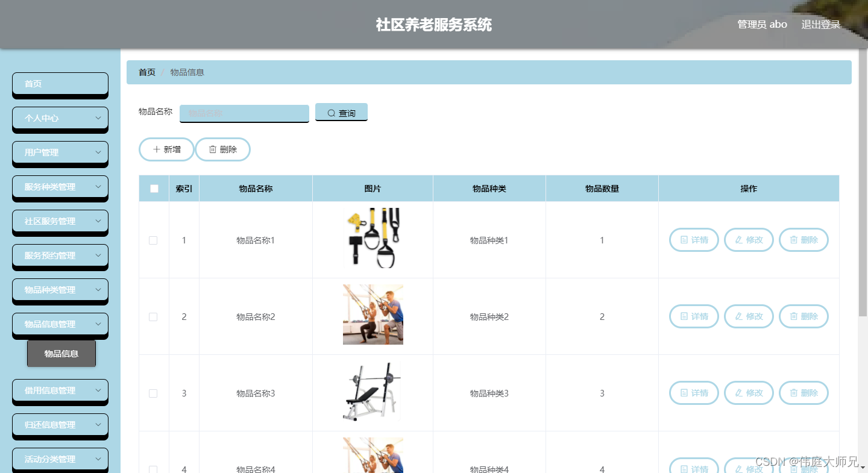Click the 物品数量 column header
Image resolution: width=868 pixels, height=473 pixels.
tap(602, 189)
